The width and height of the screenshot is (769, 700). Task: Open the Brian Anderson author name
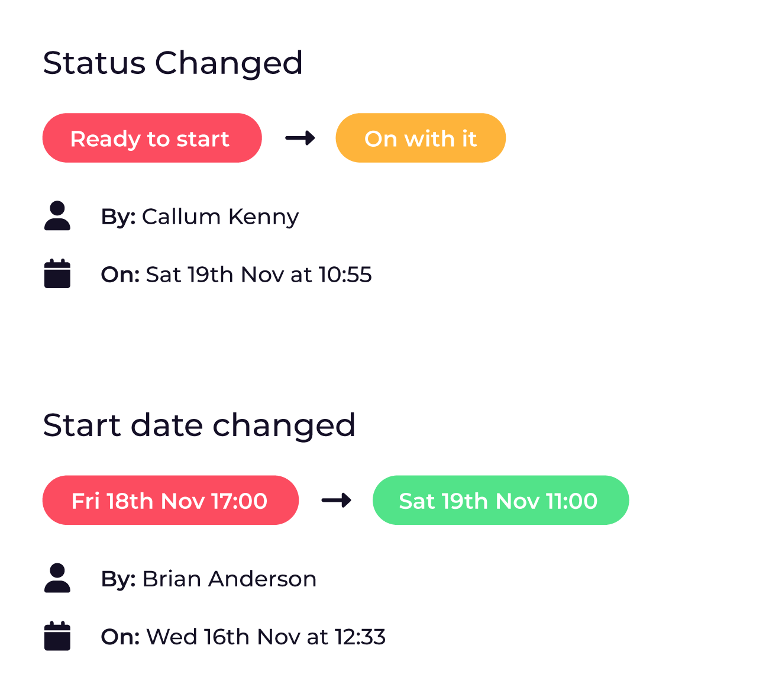point(230,579)
